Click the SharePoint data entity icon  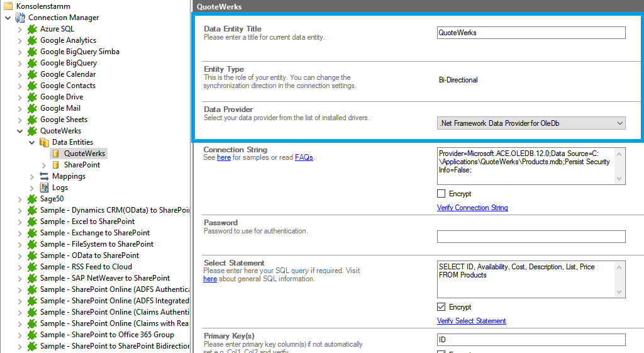[x=56, y=165]
